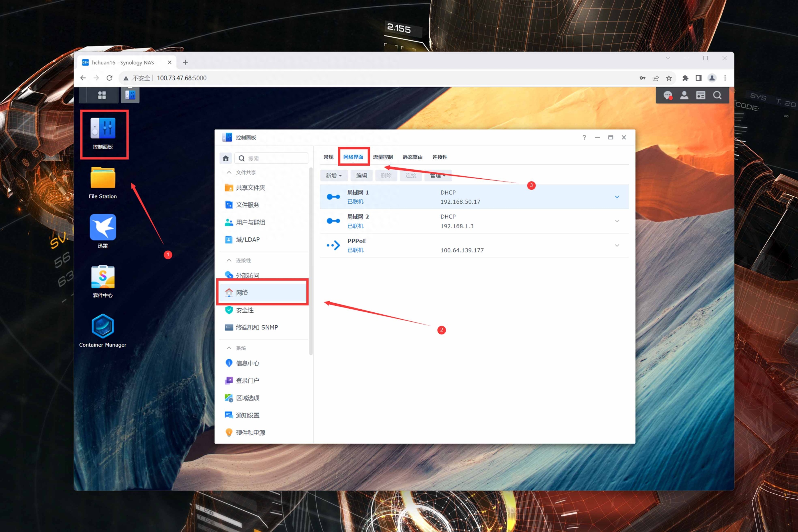Switch to the 静态路由 tab
The image size is (798, 532).
coord(412,157)
